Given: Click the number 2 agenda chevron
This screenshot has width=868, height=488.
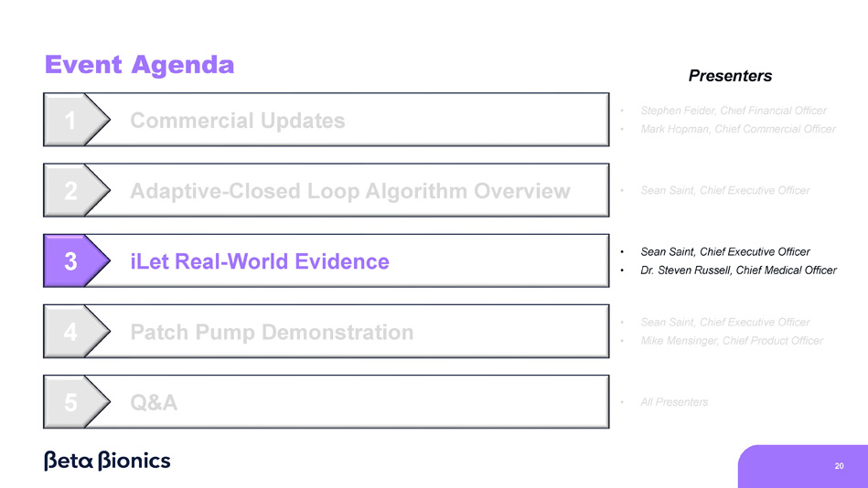Looking at the screenshot, I should point(71,191).
